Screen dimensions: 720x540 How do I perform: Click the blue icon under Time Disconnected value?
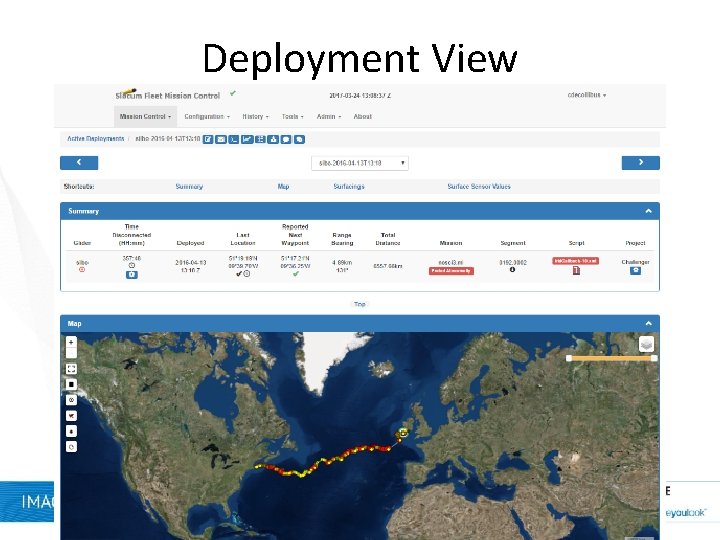coord(132,275)
